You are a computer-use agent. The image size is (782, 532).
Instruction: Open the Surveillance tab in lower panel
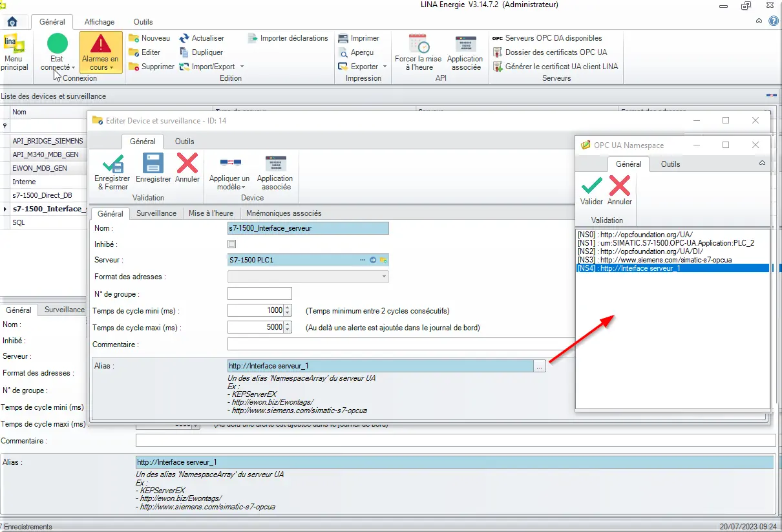(x=65, y=310)
